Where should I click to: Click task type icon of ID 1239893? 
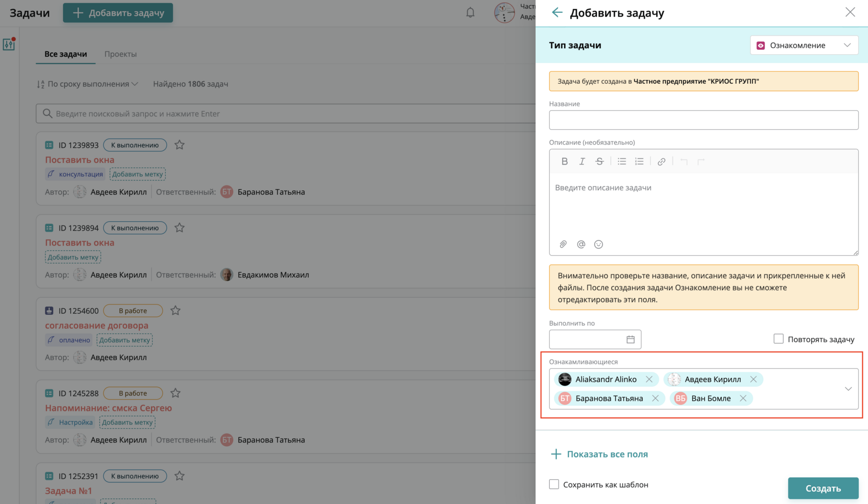pos(49,145)
